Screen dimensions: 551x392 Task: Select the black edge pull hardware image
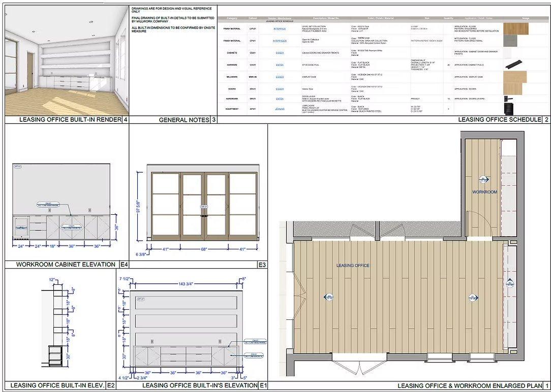[x=514, y=65]
